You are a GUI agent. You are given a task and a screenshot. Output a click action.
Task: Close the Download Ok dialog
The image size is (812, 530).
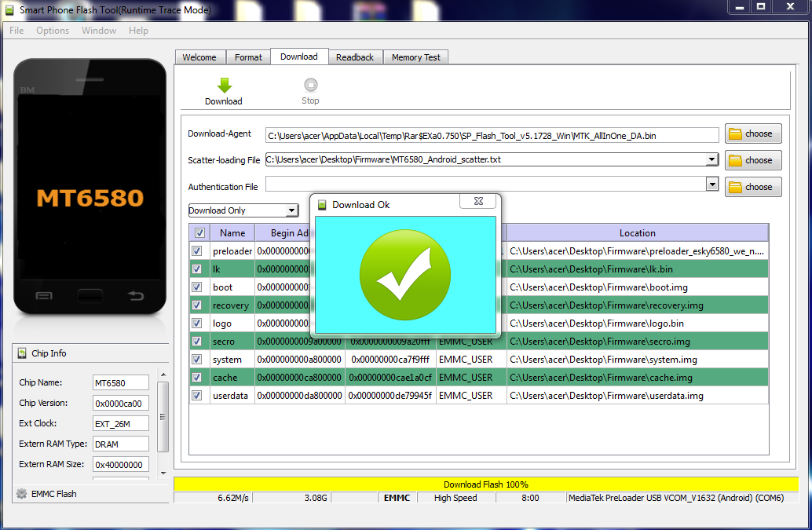pyautogui.click(x=478, y=201)
